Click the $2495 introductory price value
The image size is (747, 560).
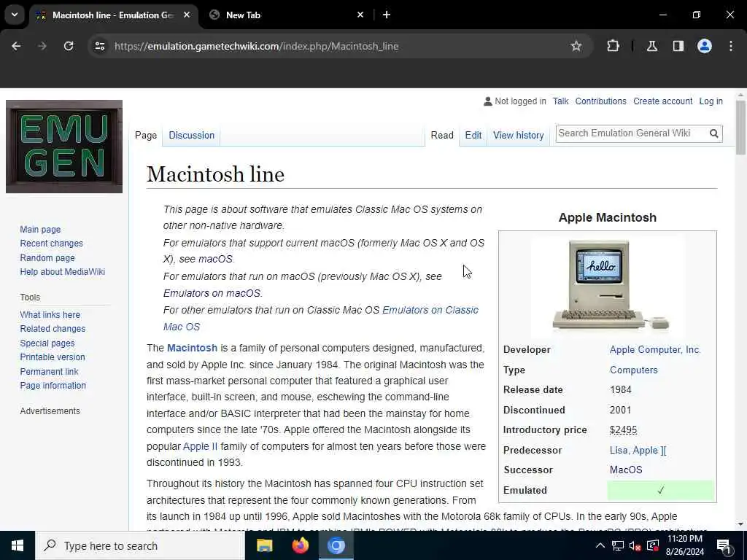[623, 429]
